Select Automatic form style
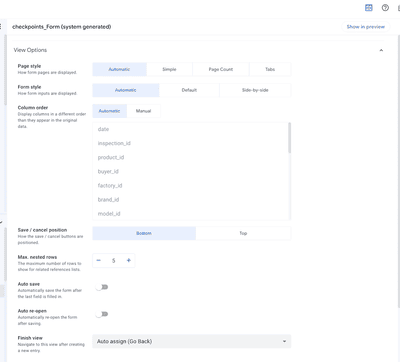Viewport: 400px width, 362px height. point(126,90)
